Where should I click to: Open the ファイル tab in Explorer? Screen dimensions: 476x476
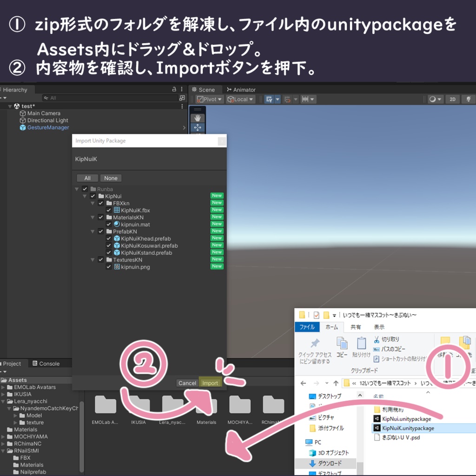point(307,327)
